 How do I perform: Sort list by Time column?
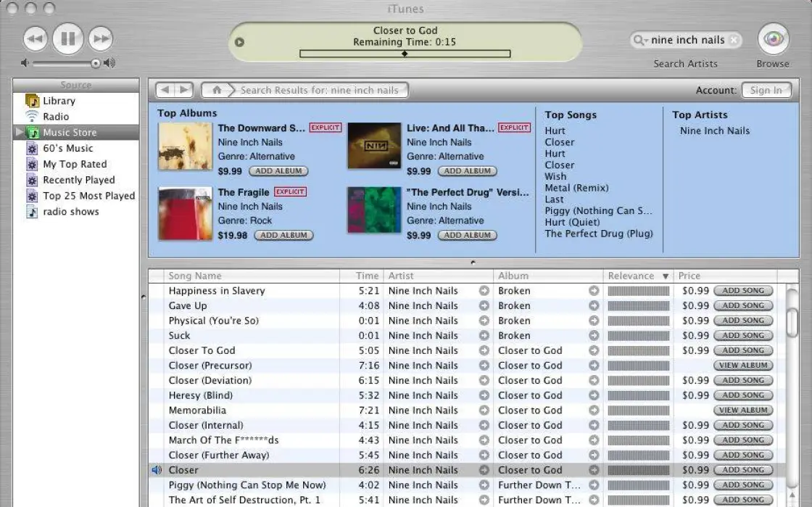(362, 276)
